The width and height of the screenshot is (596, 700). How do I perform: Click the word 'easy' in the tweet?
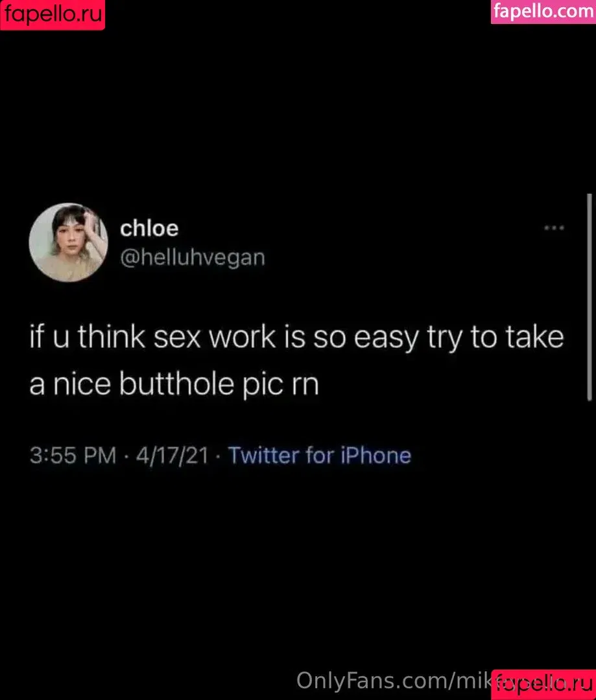(387, 339)
